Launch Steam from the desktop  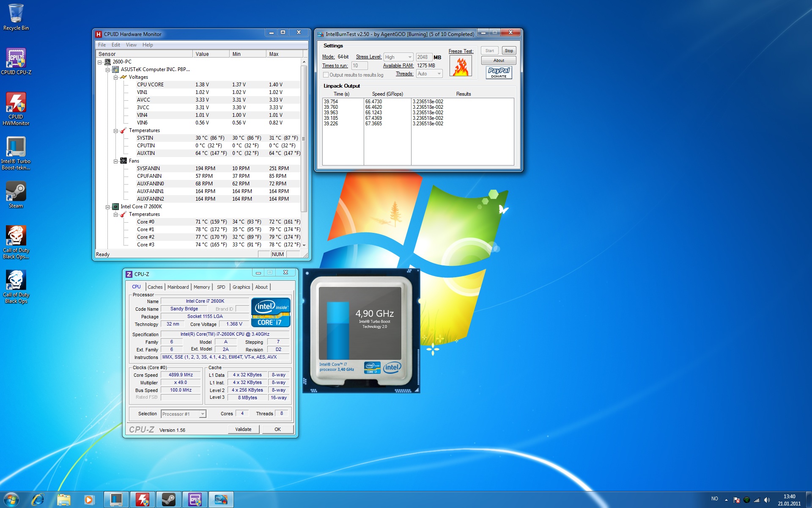pyautogui.click(x=16, y=195)
